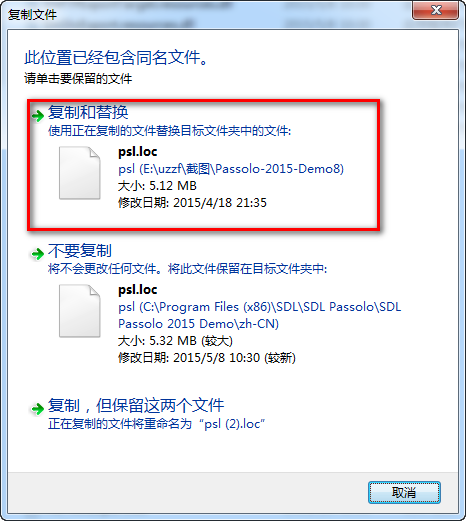Click the green arrow beside 复制和替换

[38, 116]
